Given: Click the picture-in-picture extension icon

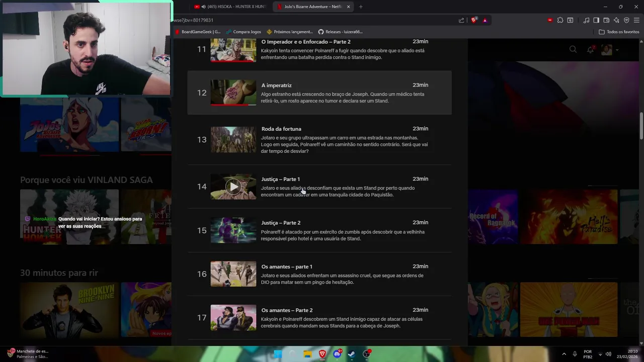Looking at the screenshot, I should click(x=570, y=20).
